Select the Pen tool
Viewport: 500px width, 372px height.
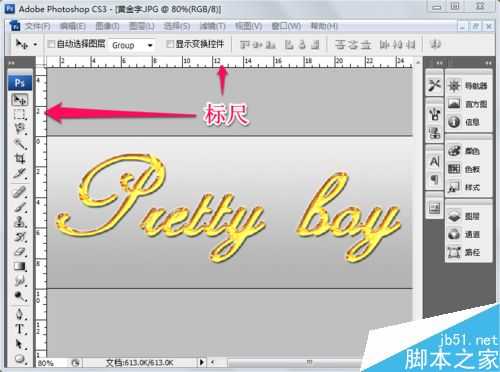[x=20, y=314]
